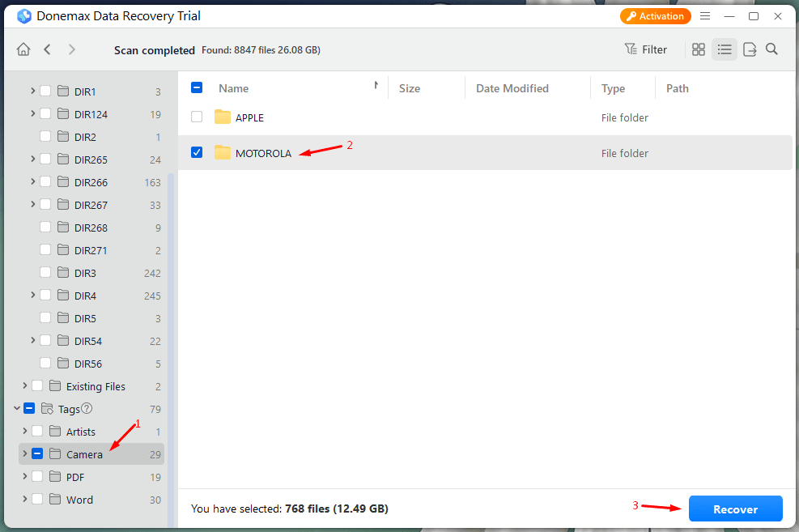Navigate back with the left arrow
Screen dimensions: 799x532
click(x=48, y=49)
